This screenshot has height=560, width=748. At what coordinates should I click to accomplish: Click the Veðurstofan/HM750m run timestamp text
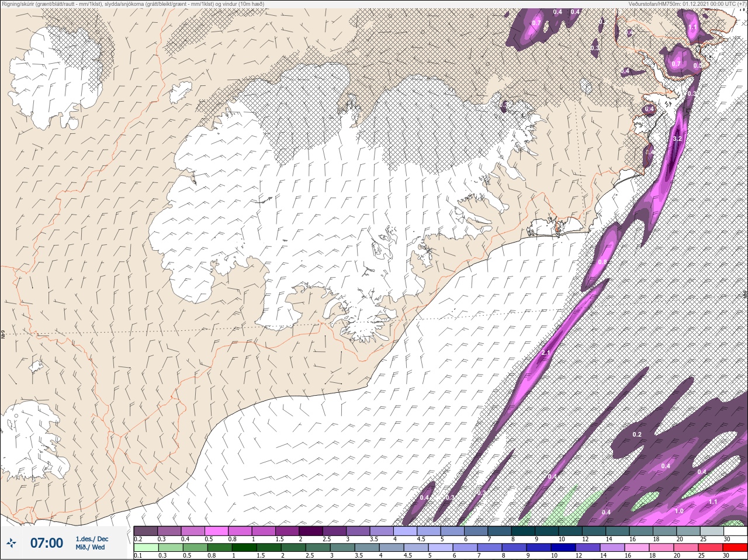point(687,4)
